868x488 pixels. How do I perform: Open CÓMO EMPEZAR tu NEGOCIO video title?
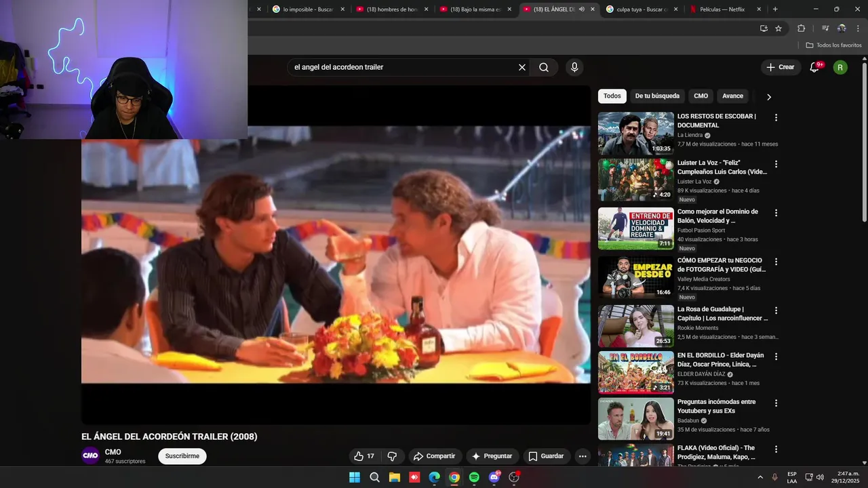point(722,265)
